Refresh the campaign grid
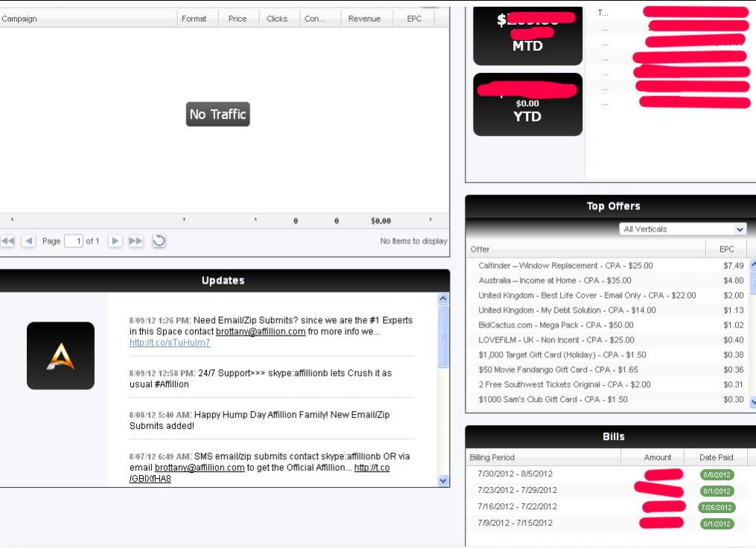 click(x=159, y=241)
